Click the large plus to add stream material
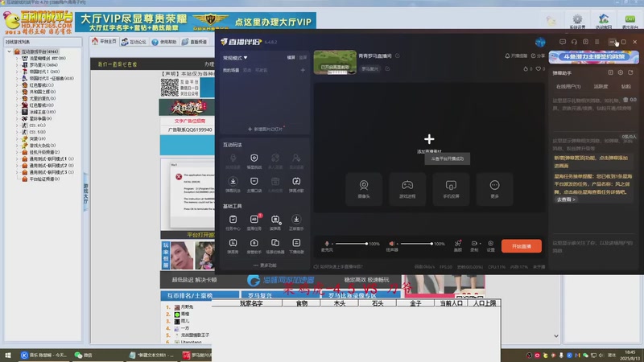644x362 pixels. coord(429,139)
